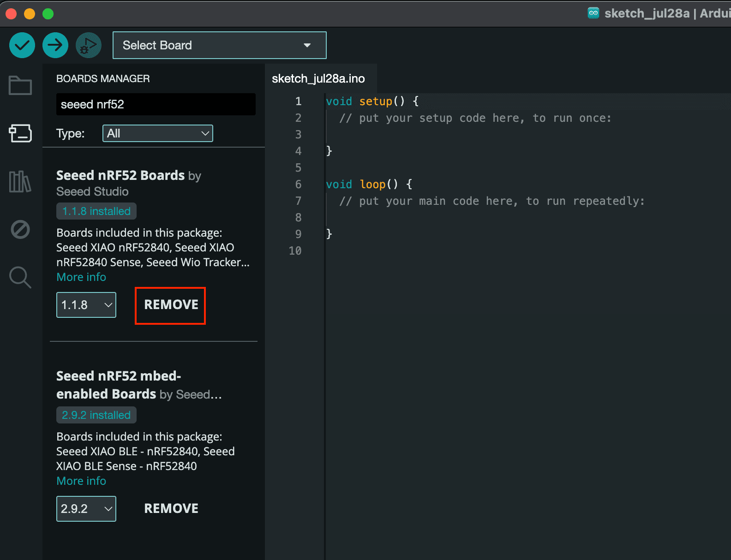Open More info for Seeed nRF52 Boards
The height and width of the screenshot is (560, 731).
click(81, 277)
